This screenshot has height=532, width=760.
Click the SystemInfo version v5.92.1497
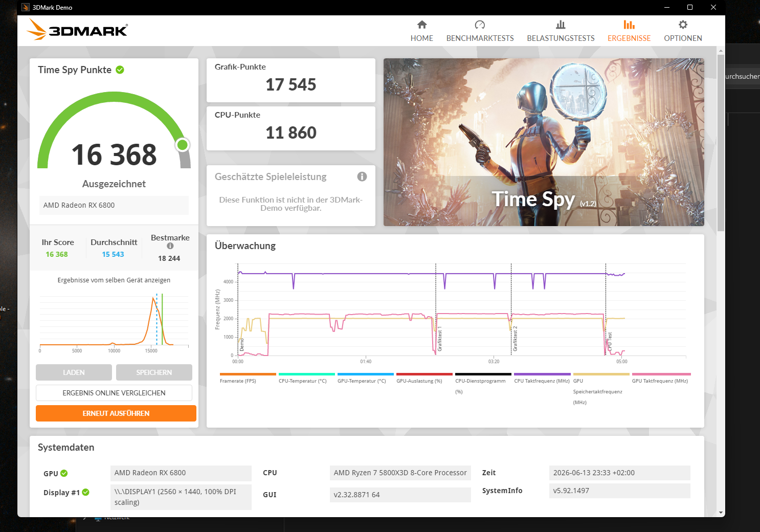pos(620,491)
